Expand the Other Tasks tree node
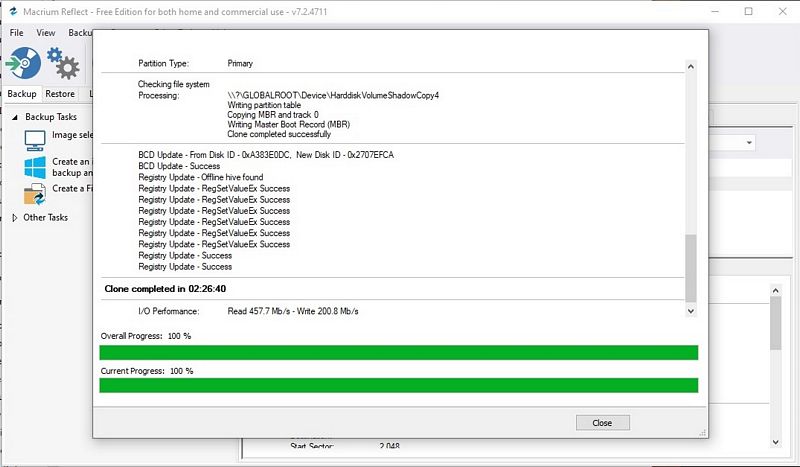This screenshot has width=800, height=467. pos(14,217)
